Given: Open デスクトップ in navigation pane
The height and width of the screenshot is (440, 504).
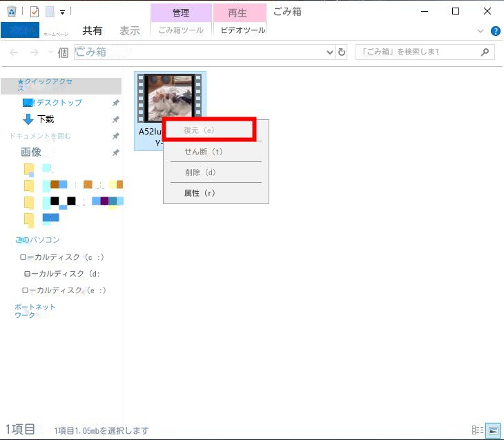Looking at the screenshot, I should pyautogui.click(x=59, y=103).
